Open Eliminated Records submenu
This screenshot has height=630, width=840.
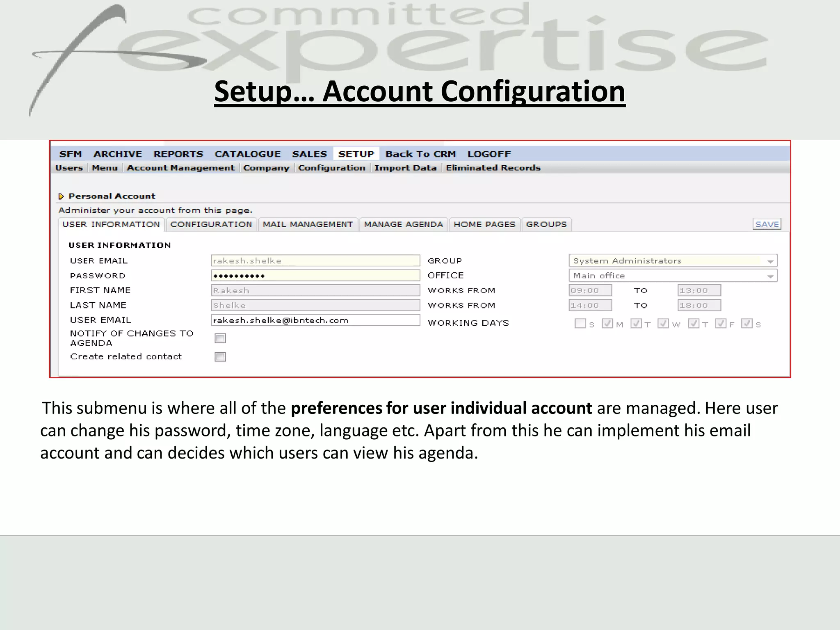[x=493, y=168]
